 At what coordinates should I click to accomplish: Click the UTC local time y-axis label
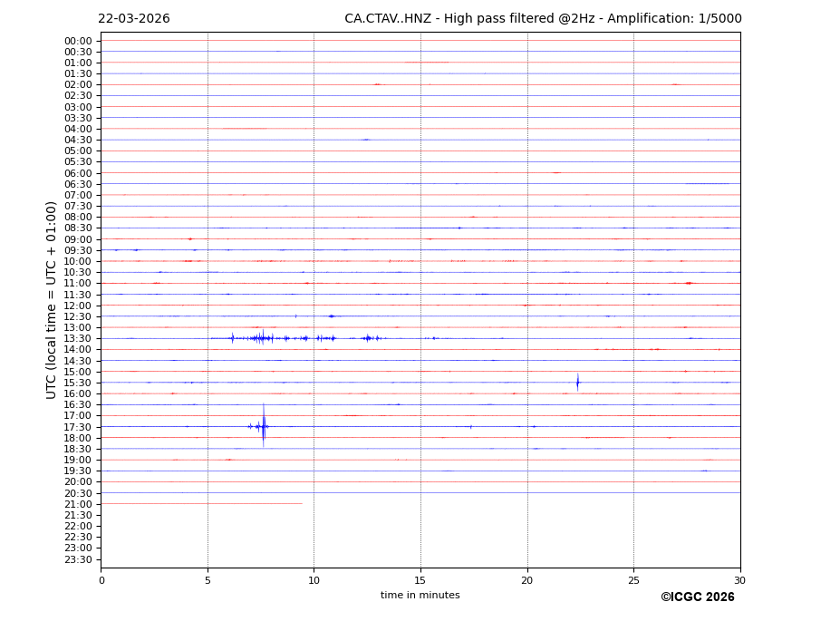(52, 300)
